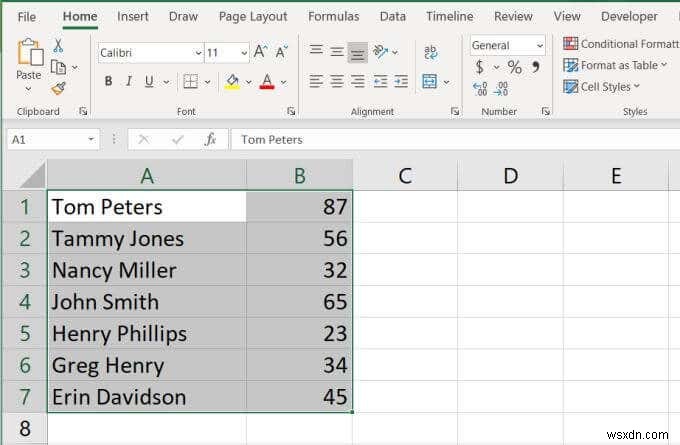Open Alignment settings dialog launcher
Image resolution: width=680 pixels, height=445 pixels.
click(x=454, y=111)
